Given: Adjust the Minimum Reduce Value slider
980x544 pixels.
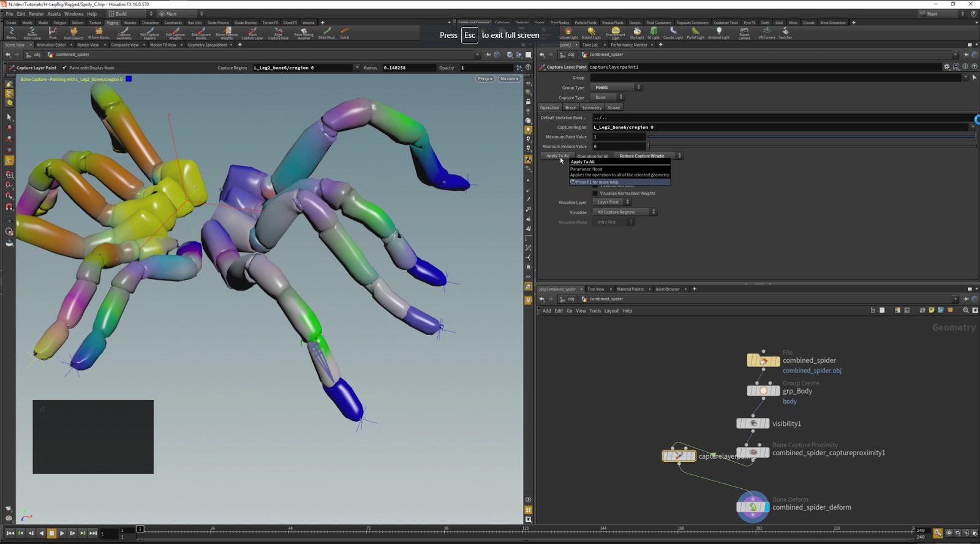Looking at the screenshot, I should click(812, 146).
